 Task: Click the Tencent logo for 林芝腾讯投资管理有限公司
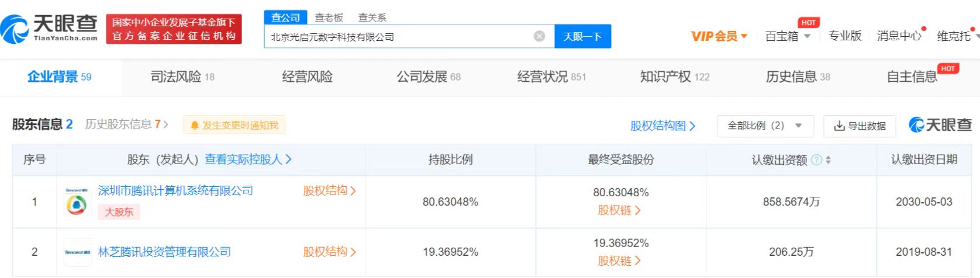coord(77,252)
